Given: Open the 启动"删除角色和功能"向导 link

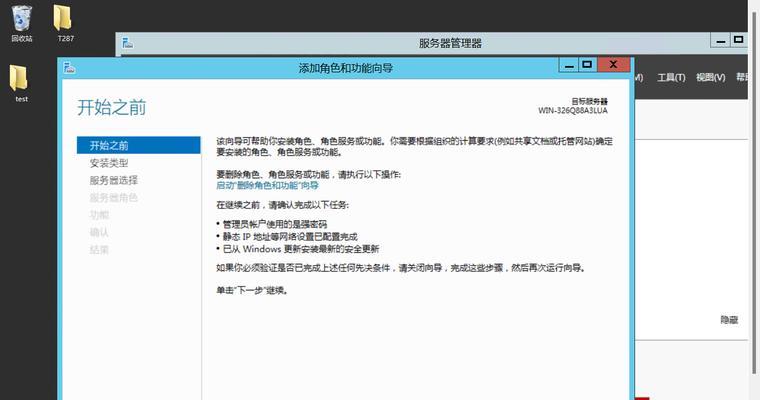Looking at the screenshot, I should (267, 186).
